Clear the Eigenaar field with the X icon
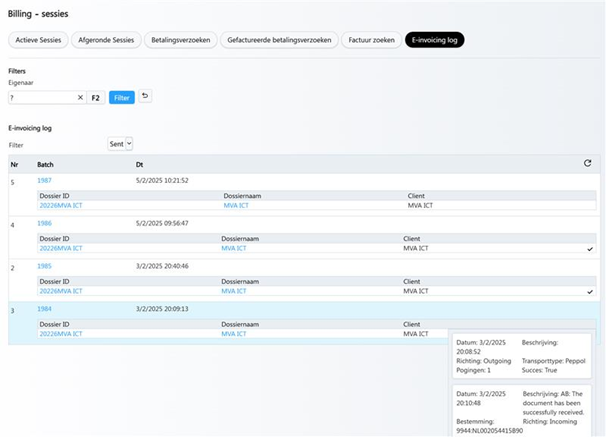 click(80, 98)
